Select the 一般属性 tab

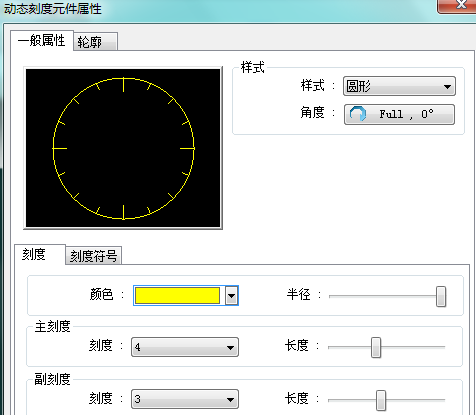(x=42, y=41)
